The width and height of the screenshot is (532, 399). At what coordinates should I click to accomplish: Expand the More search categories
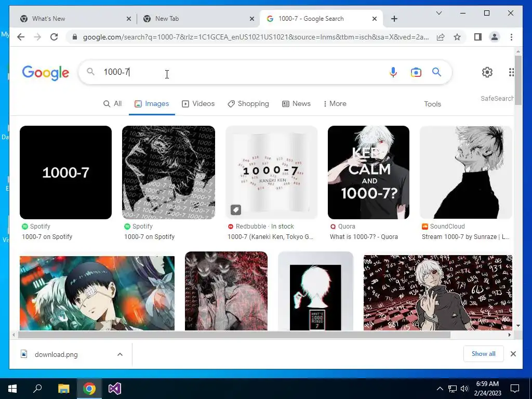coord(335,103)
